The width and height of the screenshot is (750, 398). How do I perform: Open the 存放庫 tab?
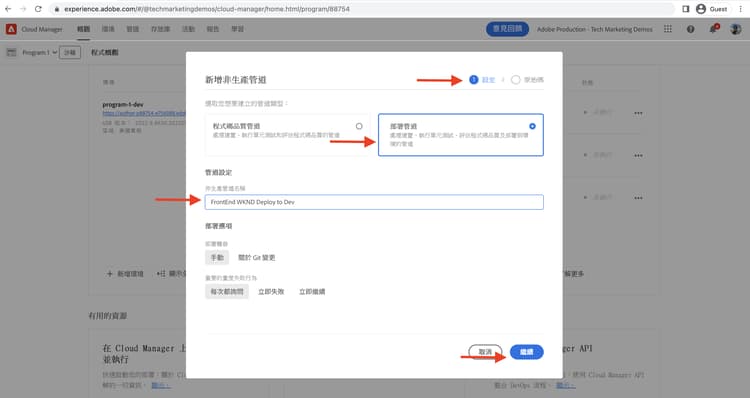[x=160, y=29]
